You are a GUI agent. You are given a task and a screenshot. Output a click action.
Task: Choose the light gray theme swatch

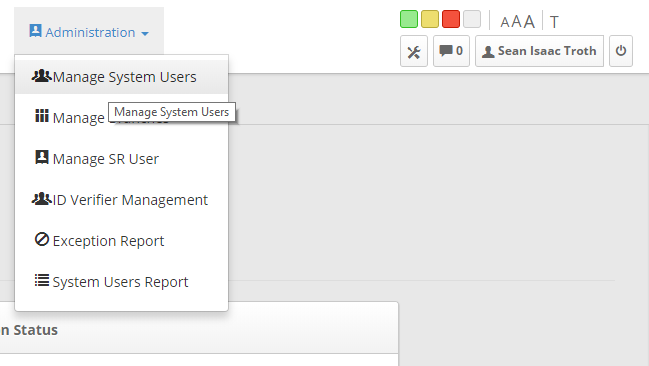[x=472, y=19]
